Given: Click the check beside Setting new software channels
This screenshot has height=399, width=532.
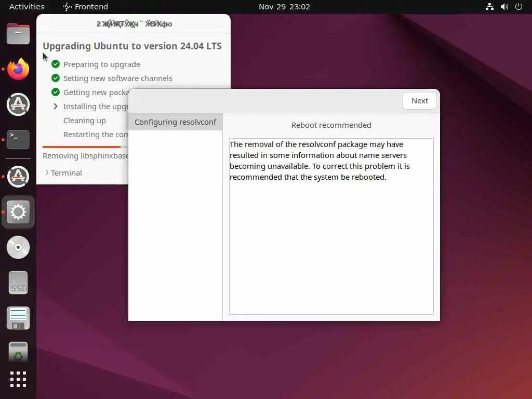Looking at the screenshot, I should 56,78.
